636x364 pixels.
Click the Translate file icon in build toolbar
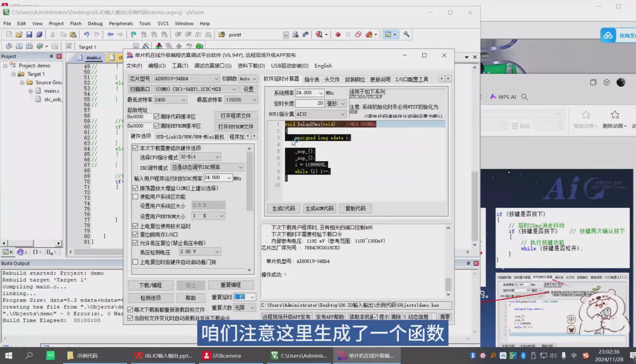(9, 46)
